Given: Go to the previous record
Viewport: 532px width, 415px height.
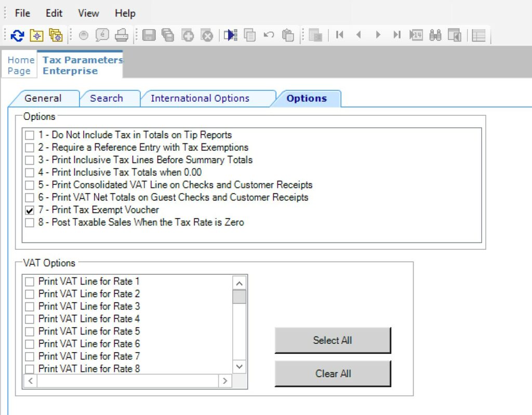Looking at the screenshot, I should tap(358, 35).
